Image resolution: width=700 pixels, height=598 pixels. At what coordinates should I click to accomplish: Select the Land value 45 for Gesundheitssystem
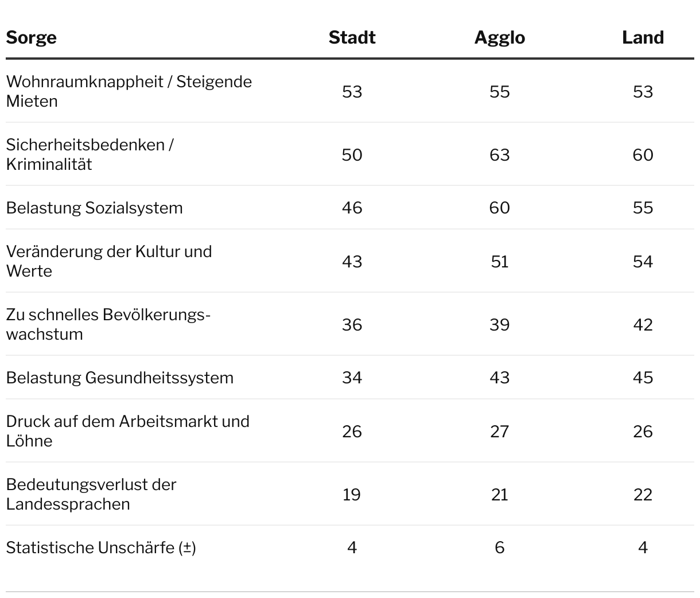[x=643, y=378]
